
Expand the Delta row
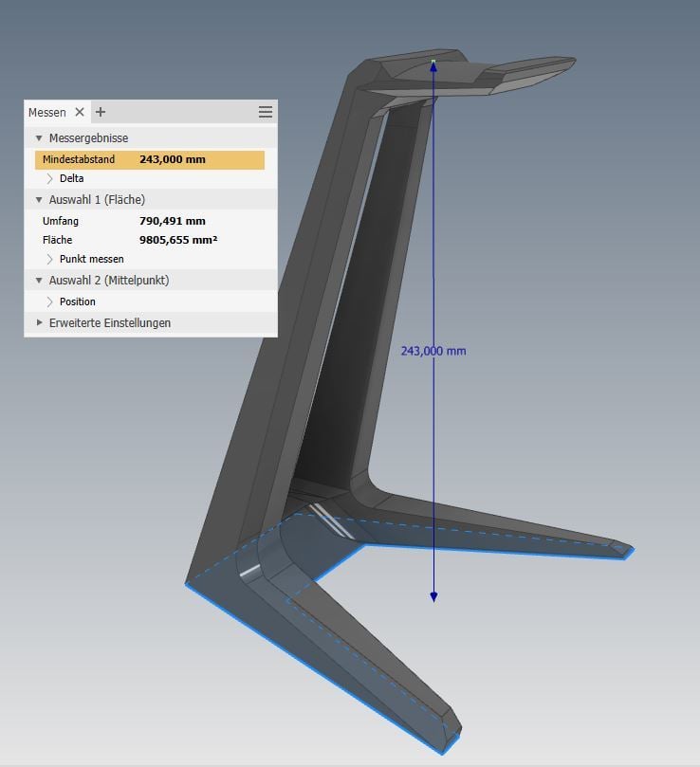click(49, 178)
